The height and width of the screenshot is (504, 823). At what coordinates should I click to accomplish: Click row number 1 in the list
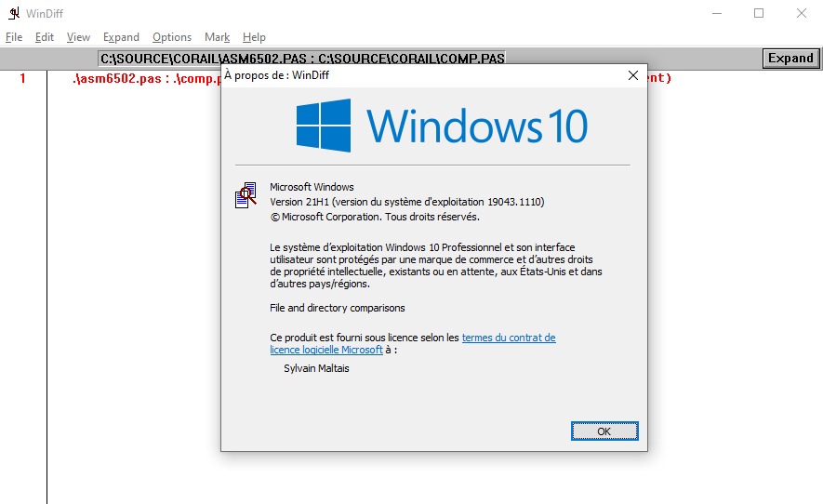pyautogui.click(x=22, y=78)
